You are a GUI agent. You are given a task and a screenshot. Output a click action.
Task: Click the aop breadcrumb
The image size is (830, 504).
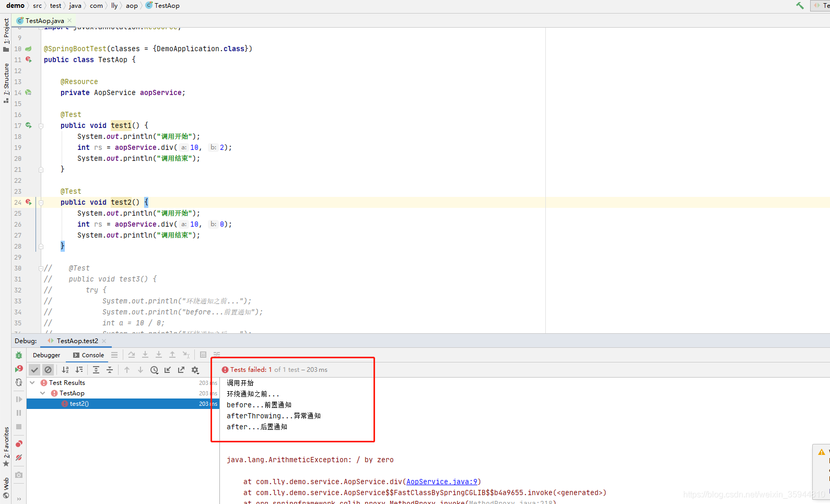click(x=132, y=6)
